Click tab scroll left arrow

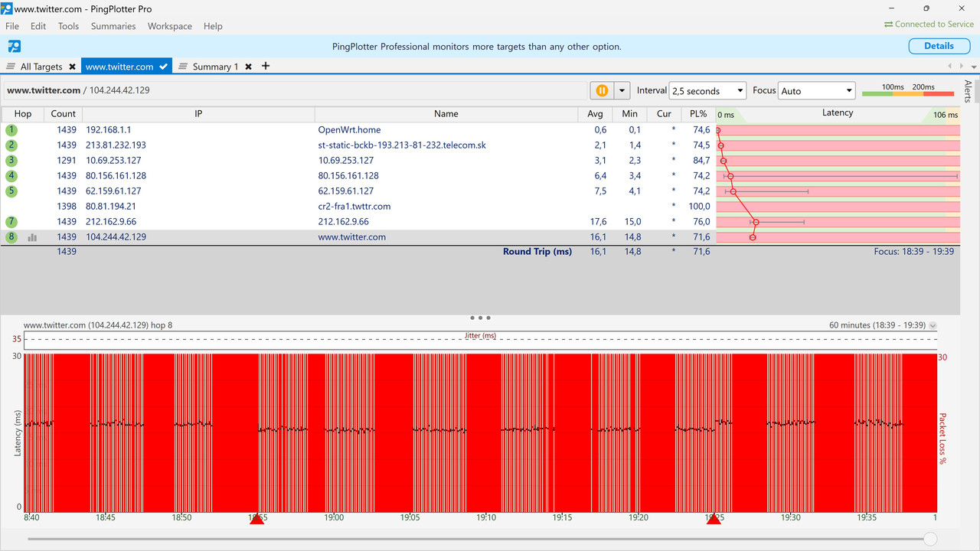[x=950, y=67]
